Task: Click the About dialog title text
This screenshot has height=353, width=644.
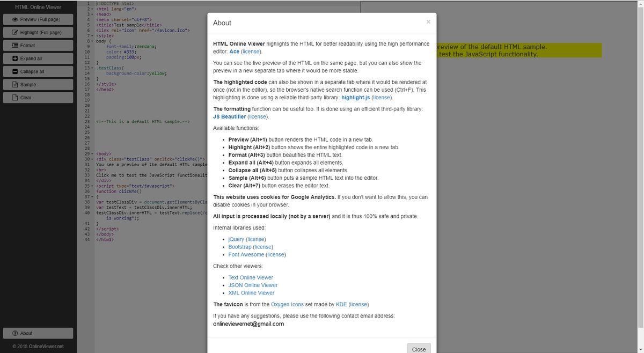Action: [222, 23]
